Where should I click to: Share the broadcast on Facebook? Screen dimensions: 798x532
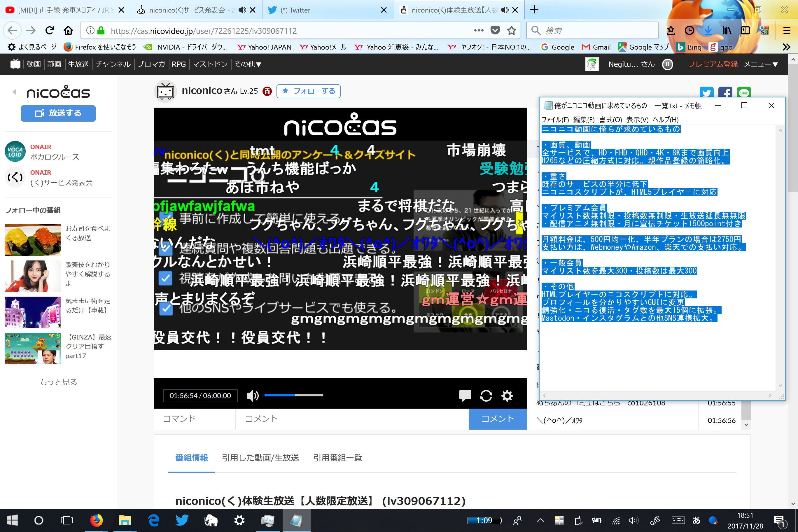725,92
